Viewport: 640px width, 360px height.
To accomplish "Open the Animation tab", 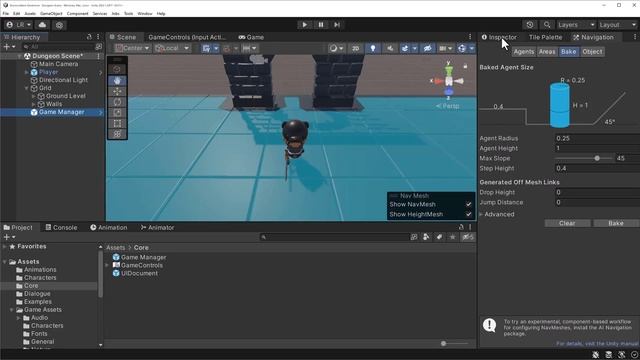I will tap(109, 227).
